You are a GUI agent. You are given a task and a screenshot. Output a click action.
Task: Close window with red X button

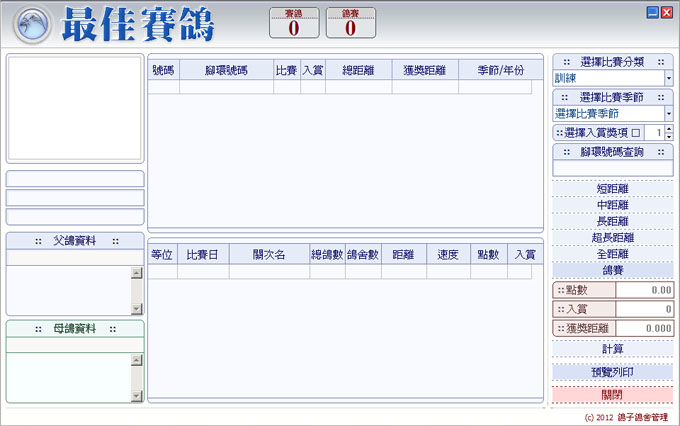point(667,12)
